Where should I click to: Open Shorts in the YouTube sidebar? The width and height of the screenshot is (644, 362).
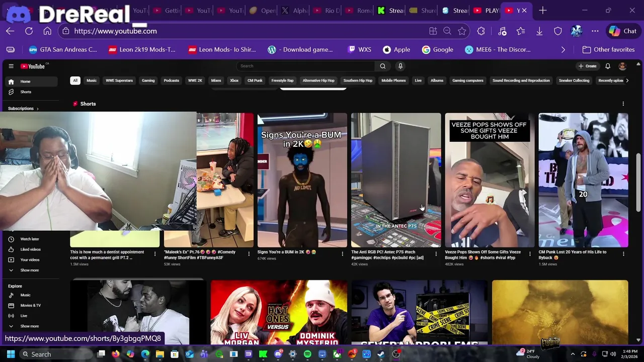click(x=31, y=92)
